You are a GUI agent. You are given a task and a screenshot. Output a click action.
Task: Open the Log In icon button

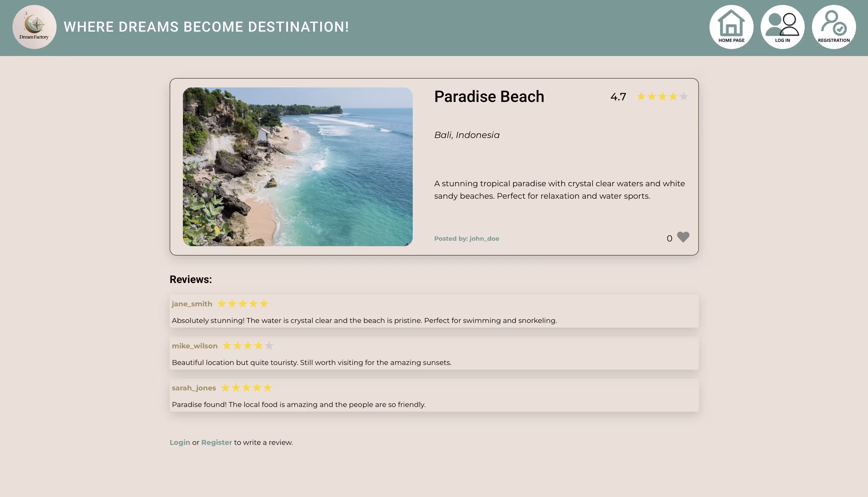pyautogui.click(x=782, y=27)
